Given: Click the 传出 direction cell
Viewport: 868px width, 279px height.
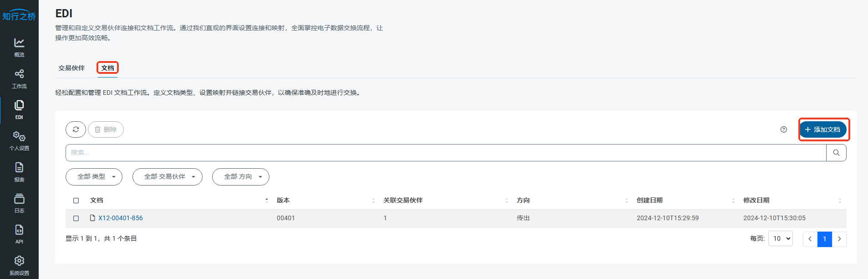Looking at the screenshot, I should [x=523, y=218].
